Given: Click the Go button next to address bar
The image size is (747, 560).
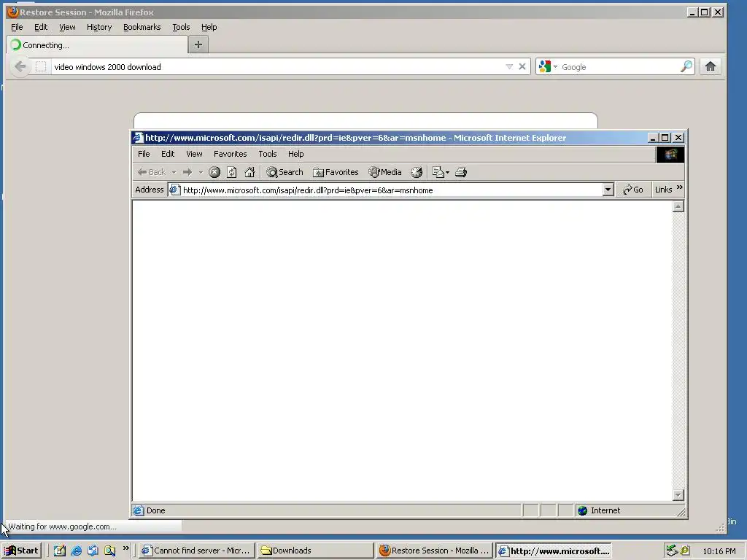Looking at the screenshot, I should coord(633,190).
